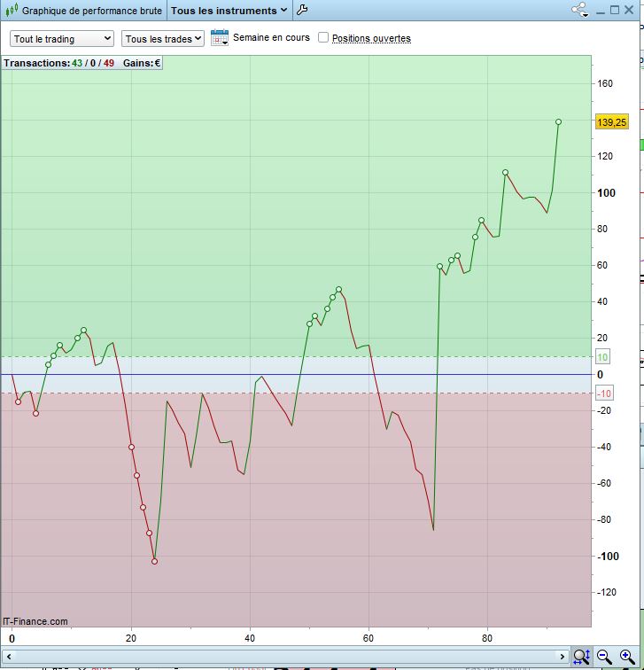Click the Positions ouvertes label
644x670 pixels.
click(x=371, y=38)
